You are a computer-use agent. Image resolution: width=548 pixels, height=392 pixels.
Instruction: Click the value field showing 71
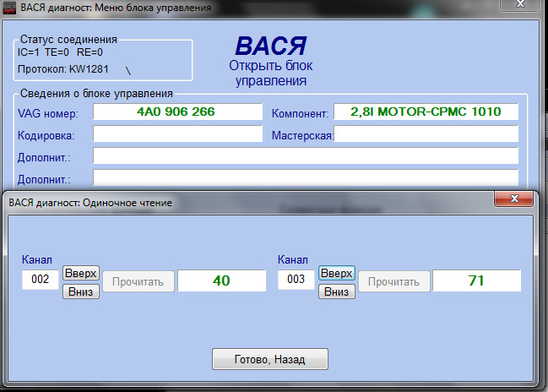pos(477,280)
